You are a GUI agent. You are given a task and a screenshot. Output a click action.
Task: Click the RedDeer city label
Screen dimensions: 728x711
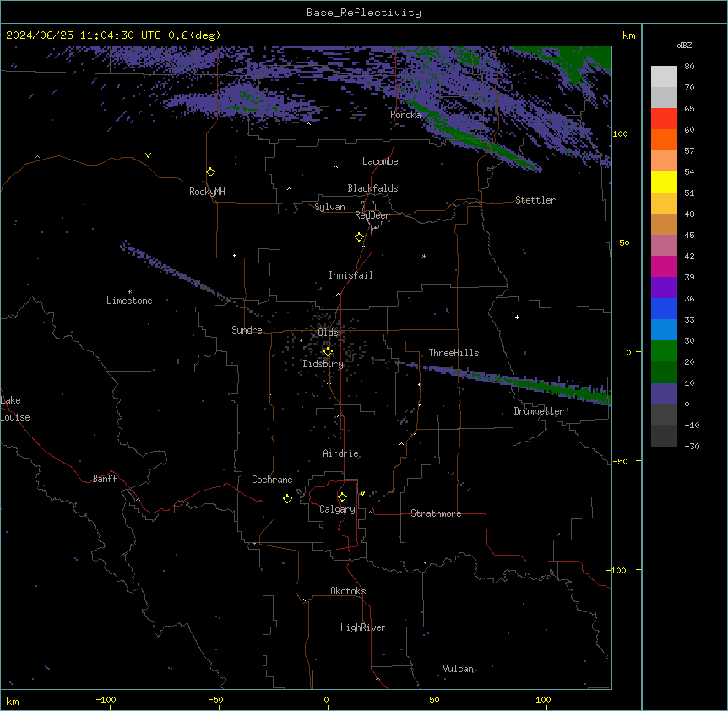coord(372,215)
